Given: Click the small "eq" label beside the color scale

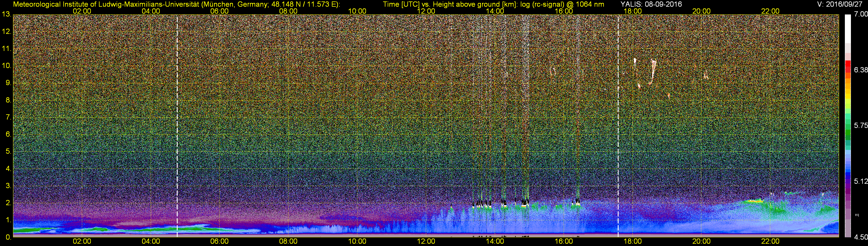Looking at the screenshot, I should point(857,215).
